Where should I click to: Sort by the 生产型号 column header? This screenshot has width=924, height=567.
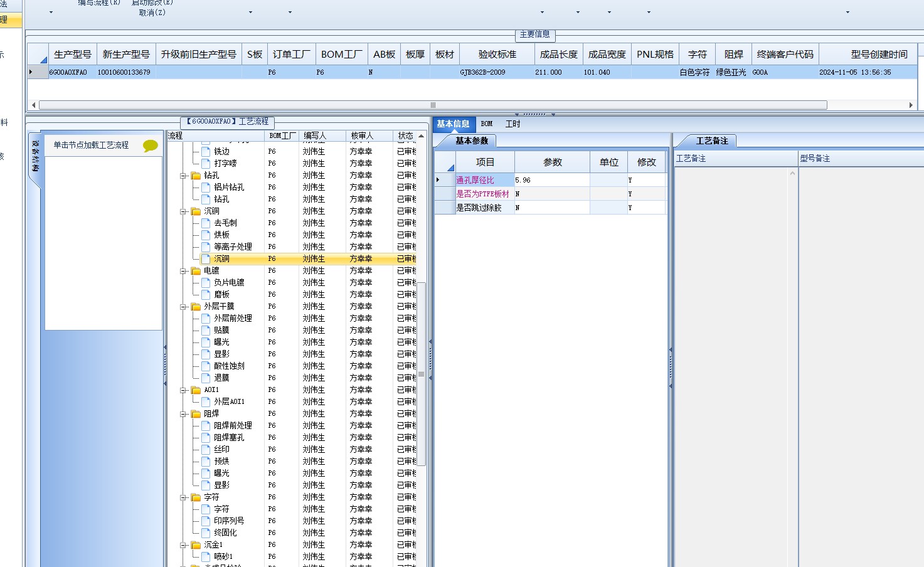[x=73, y=55]
